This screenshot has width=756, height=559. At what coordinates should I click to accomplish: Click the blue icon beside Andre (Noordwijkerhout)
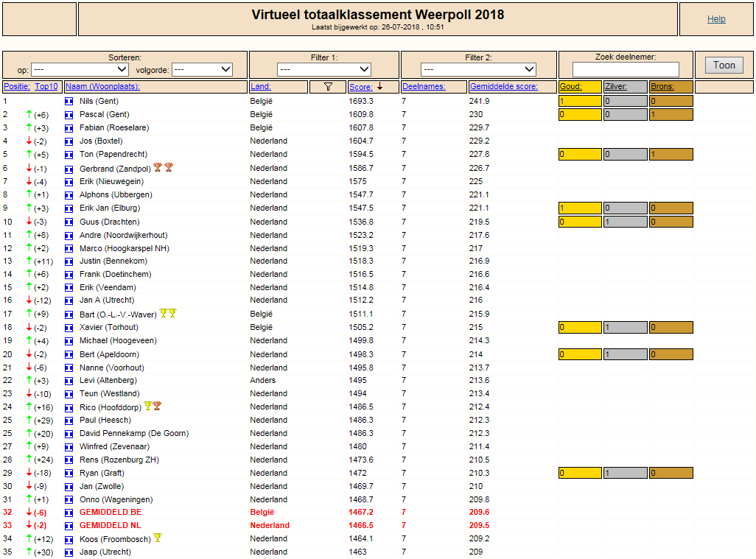(69, 236)
